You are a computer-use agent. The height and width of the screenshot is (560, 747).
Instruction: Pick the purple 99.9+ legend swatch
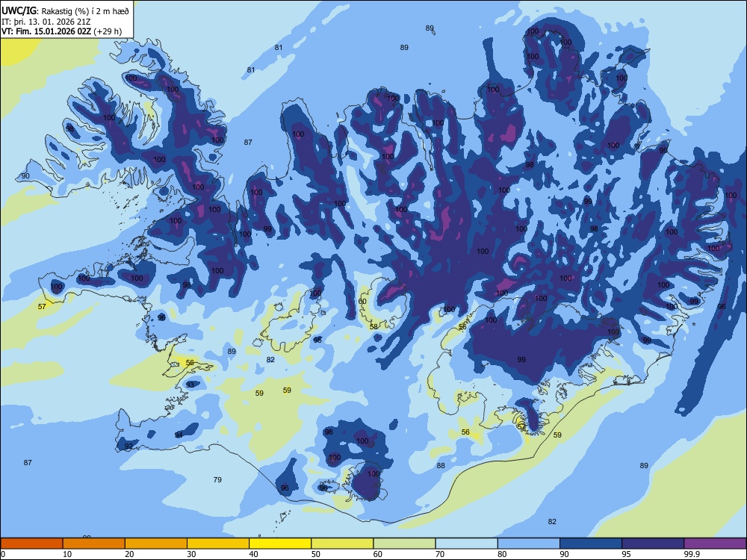pyautogui.click(x=715, y=544)
